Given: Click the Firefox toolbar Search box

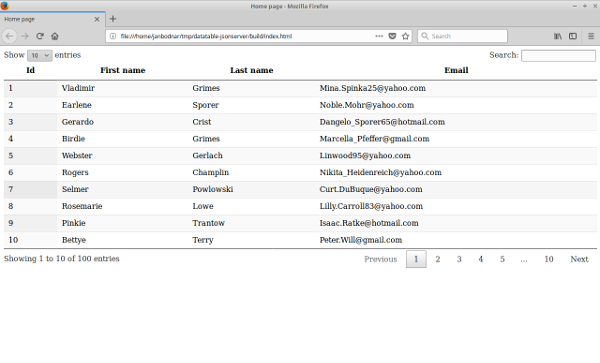Looking at the screenshot, I should 462,36.
